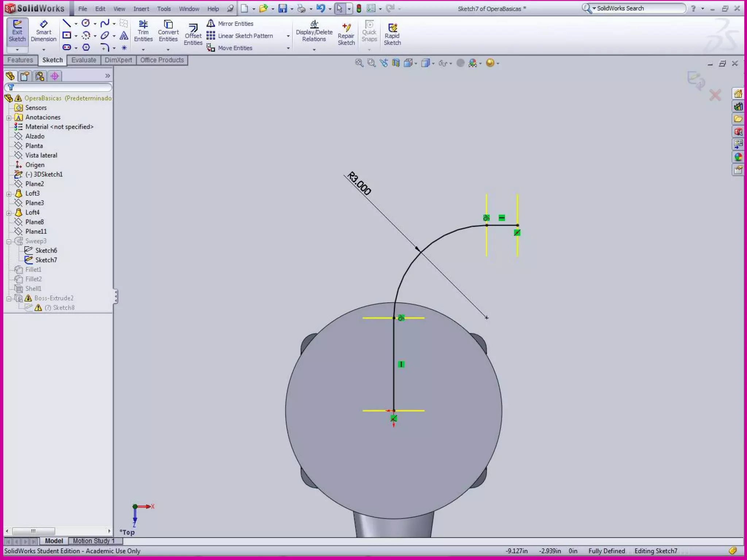Select the Trim Entities tool
747x560 pixels.
pos(143,31)
